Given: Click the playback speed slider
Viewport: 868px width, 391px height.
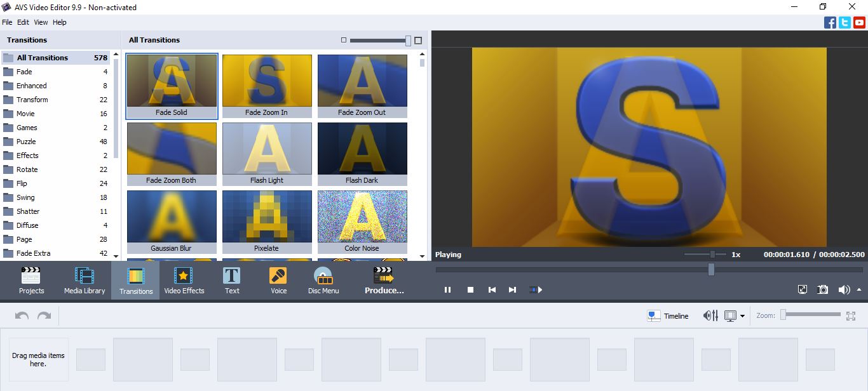Looking at the screenshot, I should 705,254.
